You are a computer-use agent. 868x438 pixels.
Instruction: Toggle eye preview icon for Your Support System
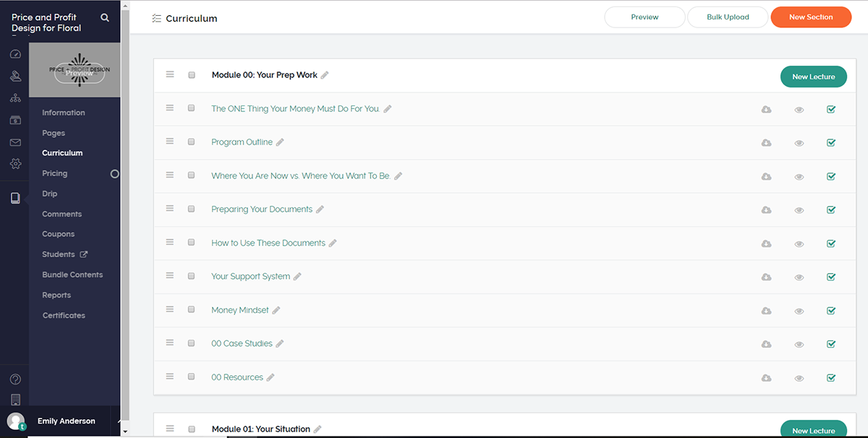pyautogui.click(x=799, y=278)
